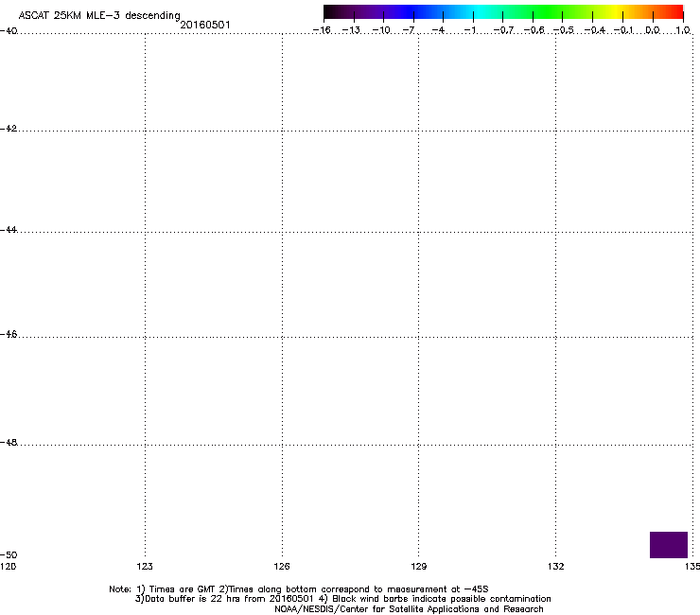The height and width of the screenshot is (615, 700).
Task: Click the -44 latitude axis label
Action: pyautogui.click(x=9, y=230)
